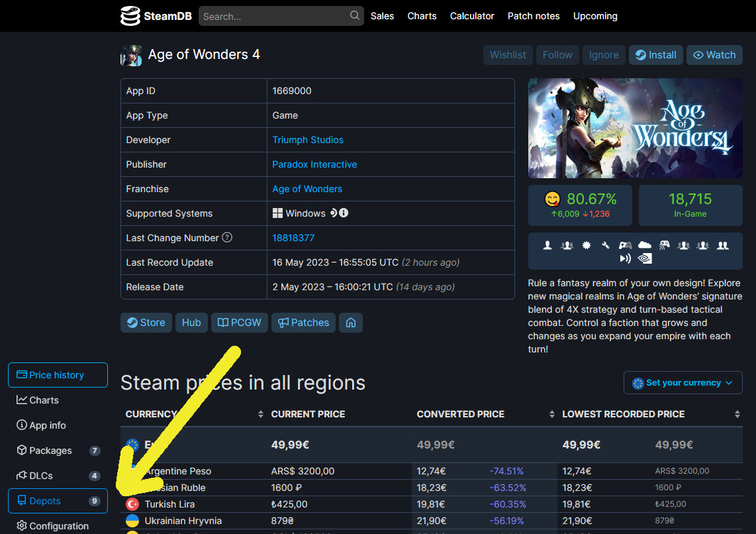Image resolution: width=756 pixels, height=534 pixels.
Task: Click the Windows logo icon
Action: (x=278, y=213)
